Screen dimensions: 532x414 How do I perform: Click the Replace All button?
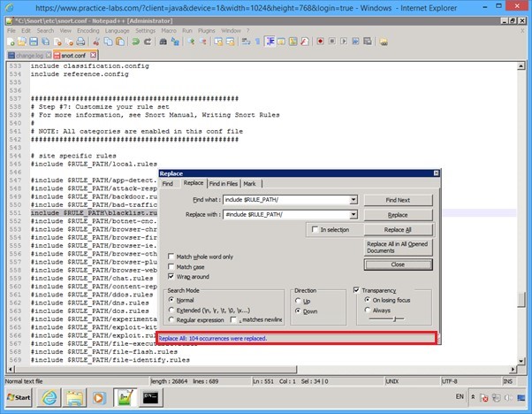coord(398,230)
